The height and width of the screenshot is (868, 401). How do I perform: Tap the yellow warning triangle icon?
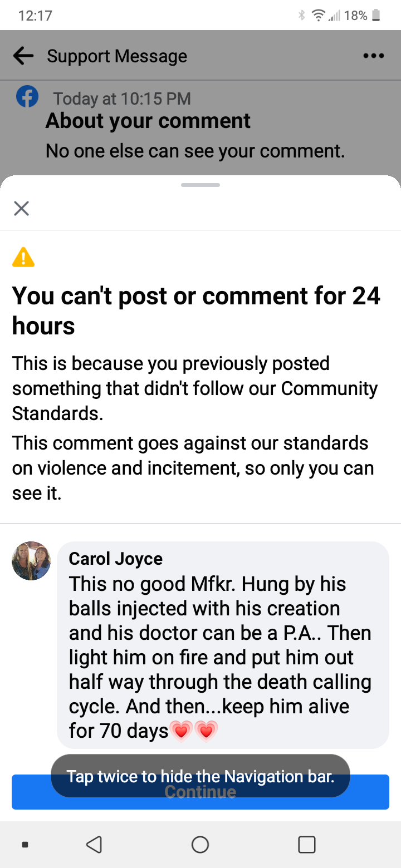(23, 258)
